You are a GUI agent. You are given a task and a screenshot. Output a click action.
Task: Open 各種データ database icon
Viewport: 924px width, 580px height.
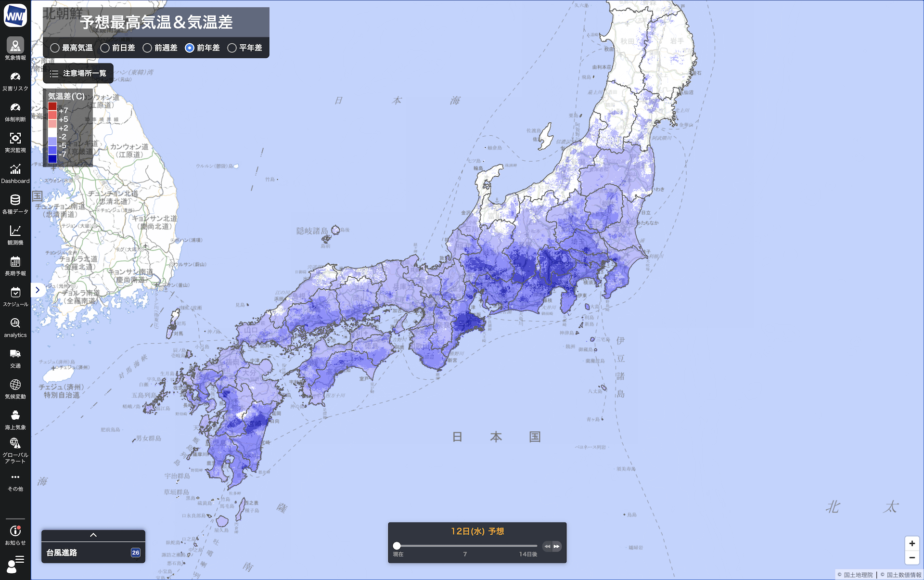pos(15,200)
